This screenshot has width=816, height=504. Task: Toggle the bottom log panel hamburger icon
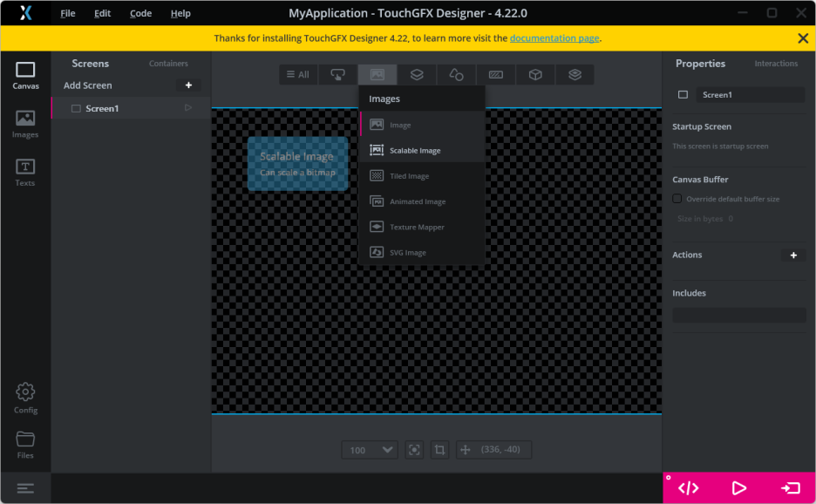tap(25, 488)
